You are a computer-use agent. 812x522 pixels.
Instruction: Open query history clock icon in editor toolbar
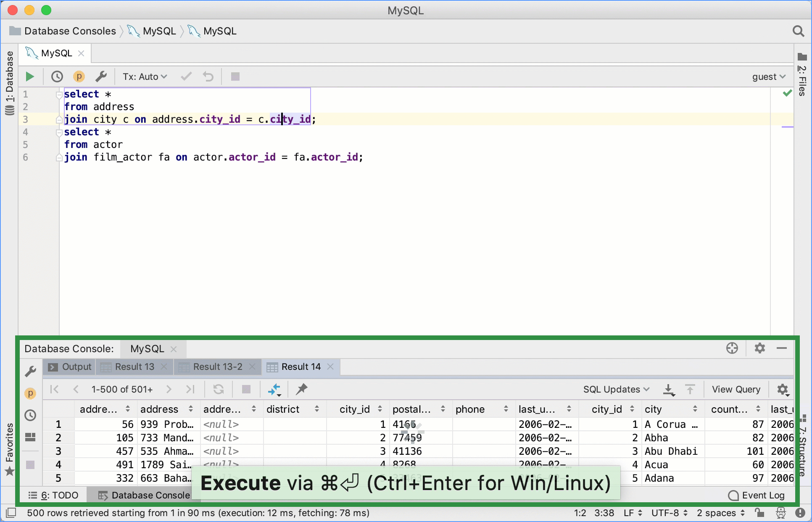[x=57, y=76]
